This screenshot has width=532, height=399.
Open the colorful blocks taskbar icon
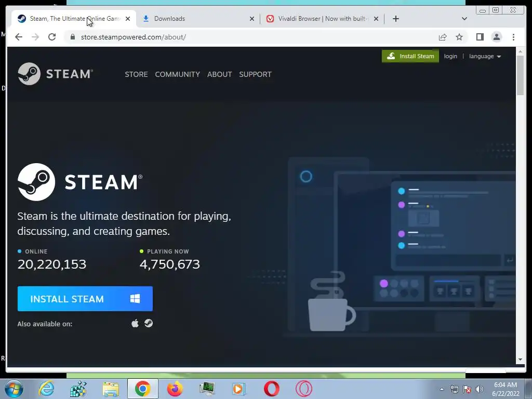[78, 389]
